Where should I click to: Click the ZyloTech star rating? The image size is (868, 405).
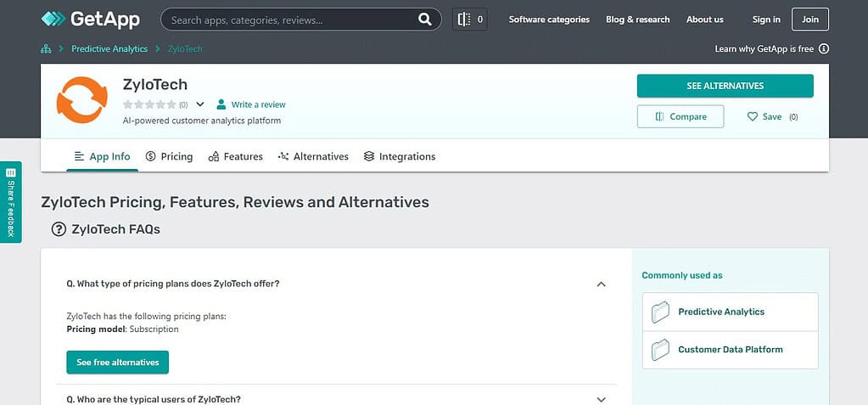tap(149, 104)
